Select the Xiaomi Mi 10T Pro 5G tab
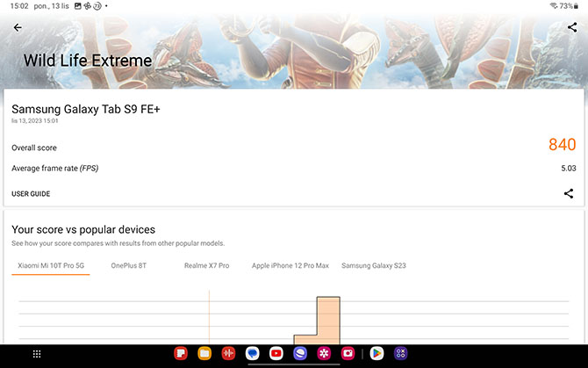 point(51,265)
